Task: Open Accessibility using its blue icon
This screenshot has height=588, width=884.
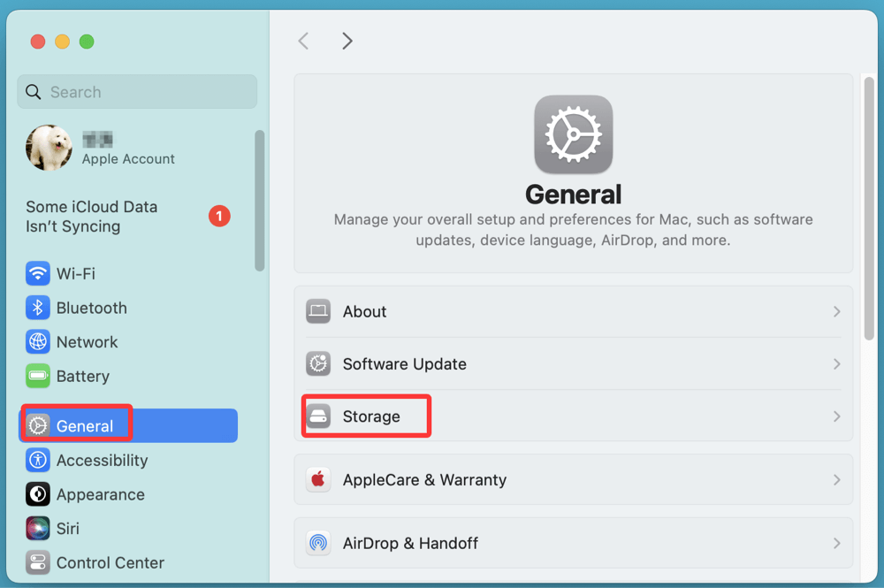Action: tap(37, 460)
